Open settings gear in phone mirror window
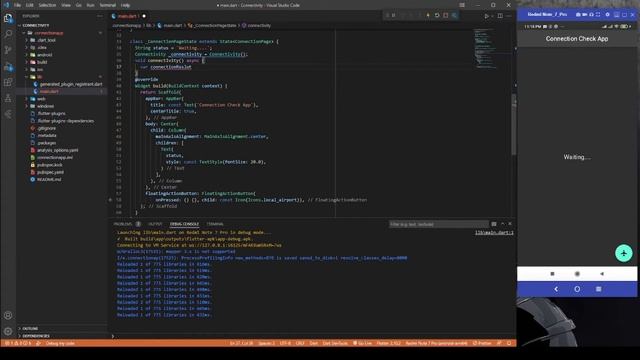Image resolution: width=640 pixels, height=360 pixels. 607,14
